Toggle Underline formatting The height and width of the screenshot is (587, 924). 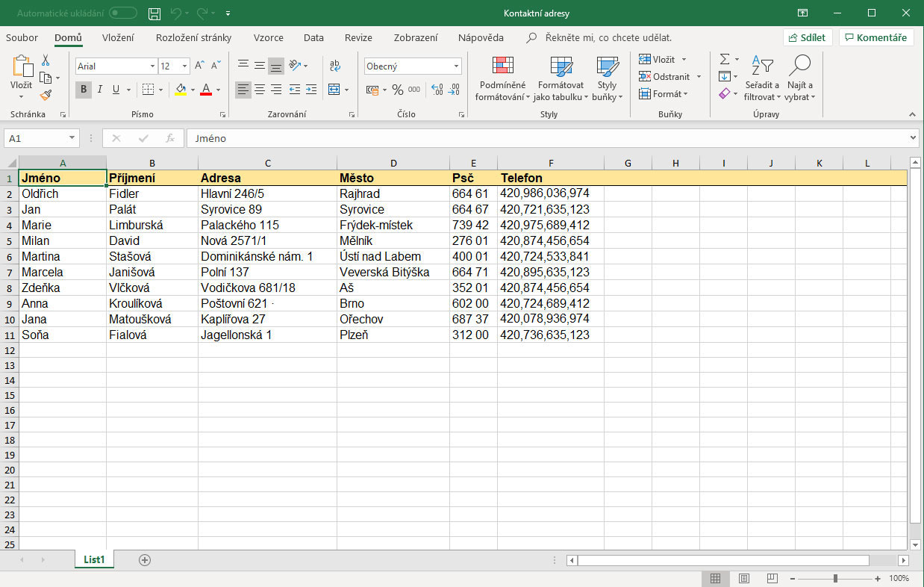(116, 90)
